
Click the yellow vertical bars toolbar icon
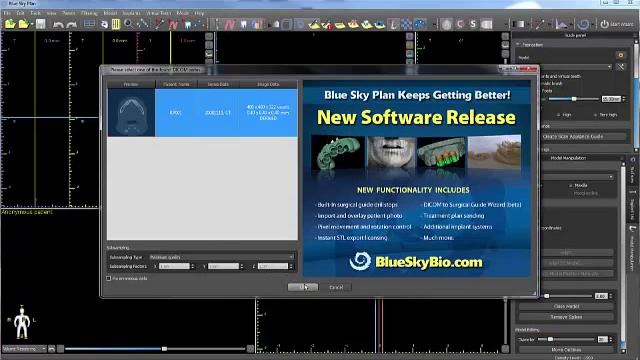(116, 24)
